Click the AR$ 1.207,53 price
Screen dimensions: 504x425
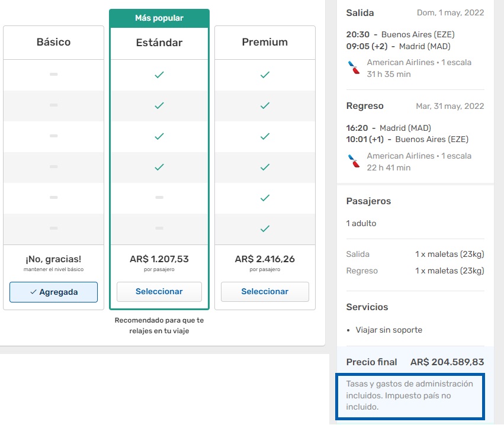pyautogui.click(x=159, y=259)
